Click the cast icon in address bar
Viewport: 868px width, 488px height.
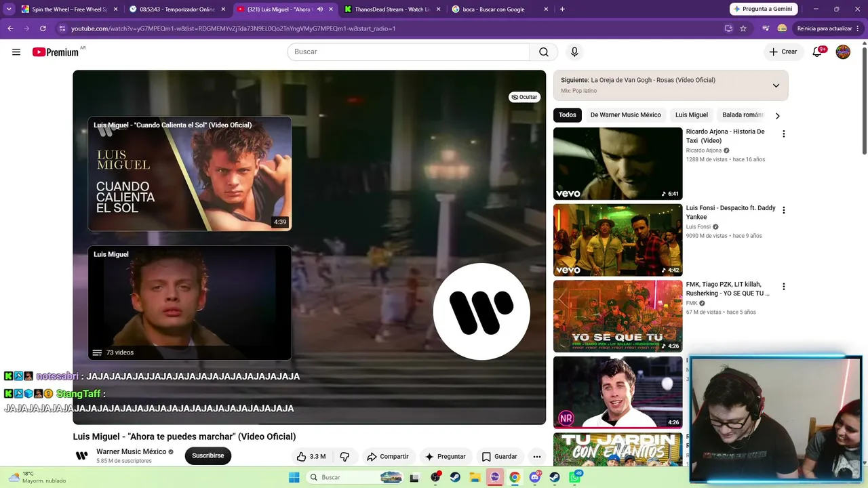[x=728, y=28]
